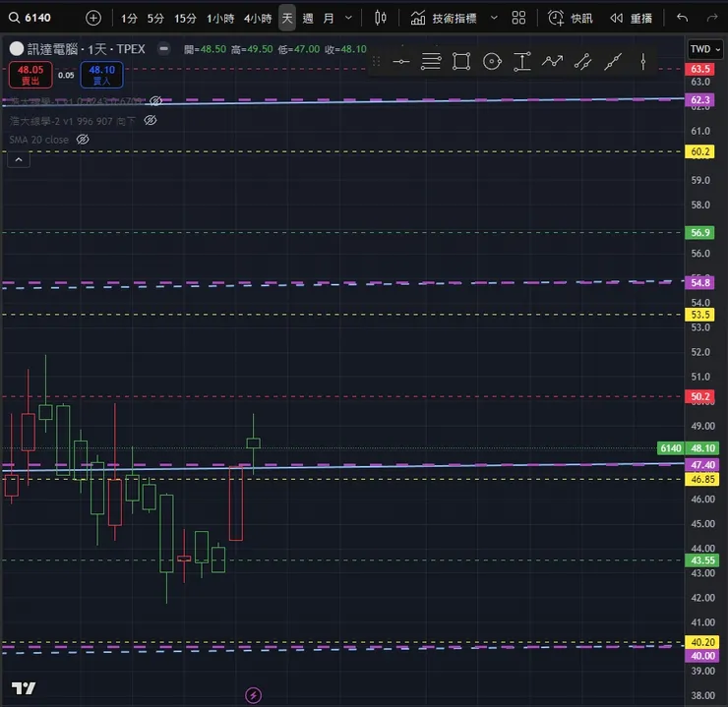Image resolution: width=728 pixels, height=707 pixels.
Task: Create an alert with 快訊 button
Action: [x=571, y=18]
